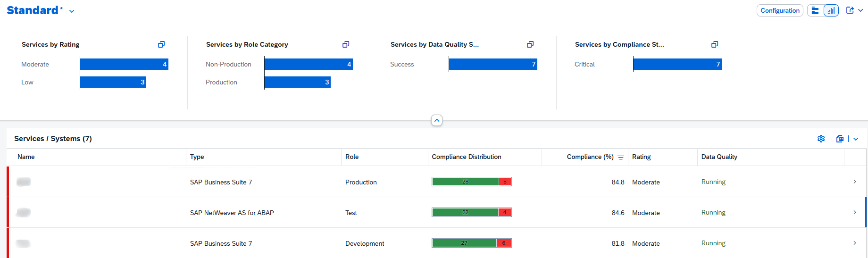Click the Configuration button
The width and height of the screenshot is (868, 258).
tap(780, 10)
